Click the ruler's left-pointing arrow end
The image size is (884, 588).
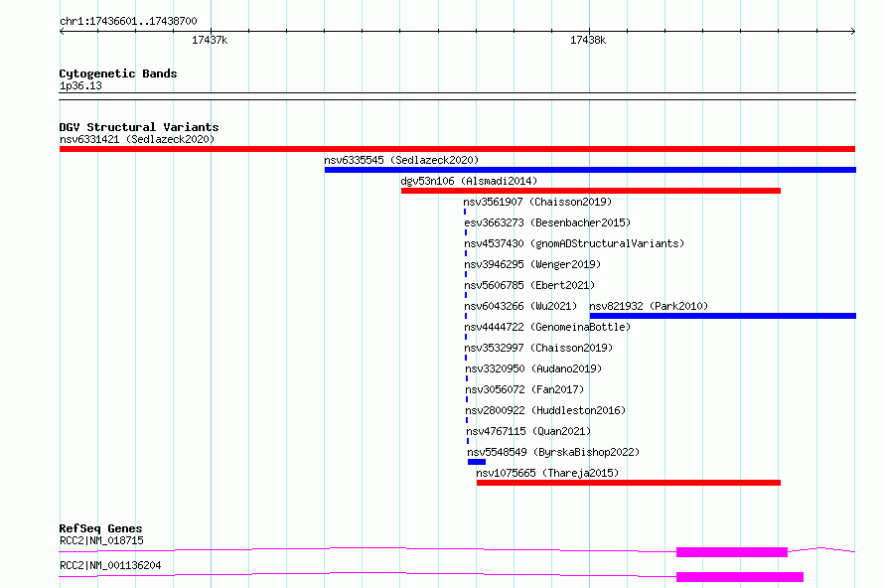[x=62, y=32]
